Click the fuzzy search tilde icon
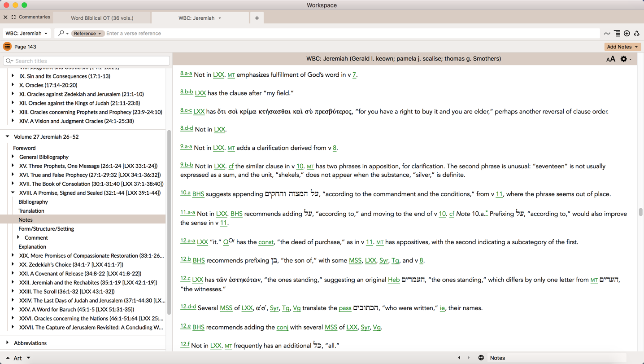The height and width of the screenshot is (364, 644). [607, 34]
